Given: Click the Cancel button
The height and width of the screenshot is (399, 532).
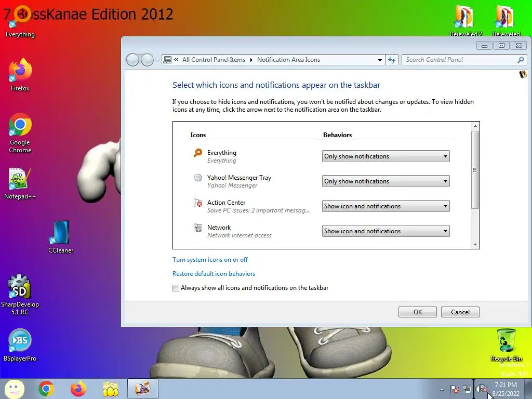Looking at the screenshot, I should [460, 312].
